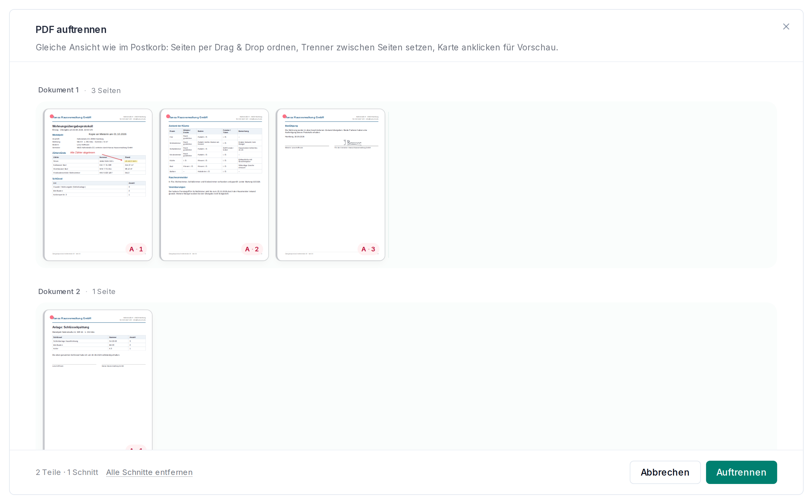Image resolution: width=812 pixels, height=504 pixels.
Task: Click the green Auftrennen button
Action: click(741, 472)
